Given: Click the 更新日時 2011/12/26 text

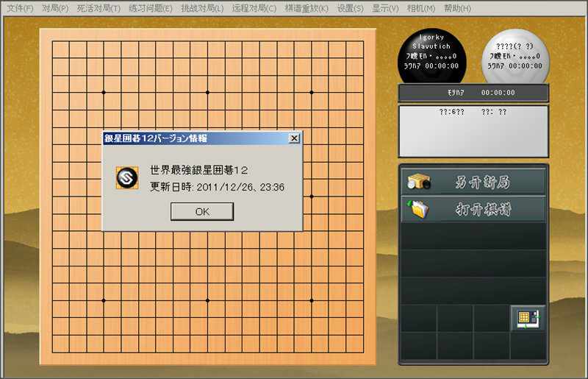Looking at the screenshot, I should pos(217,187).
